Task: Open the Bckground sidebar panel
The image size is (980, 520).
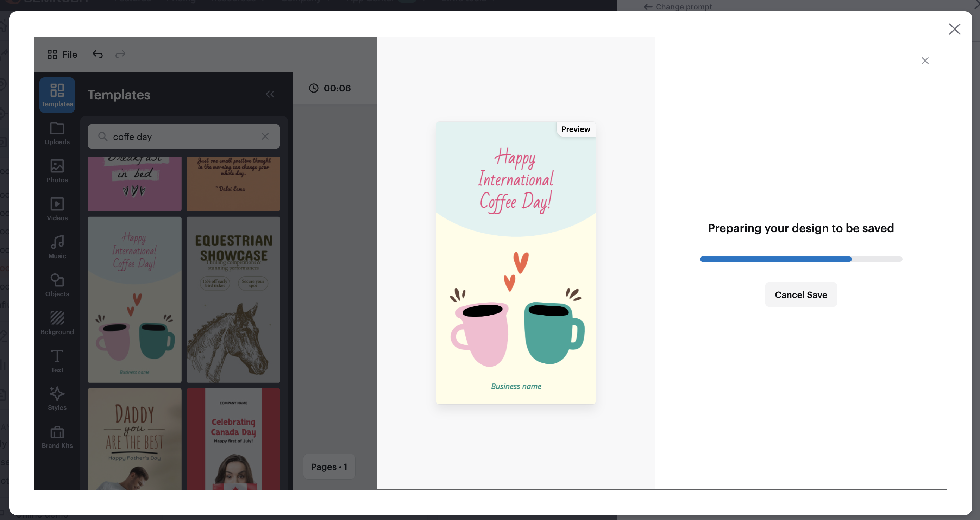Action: point(57,323)
